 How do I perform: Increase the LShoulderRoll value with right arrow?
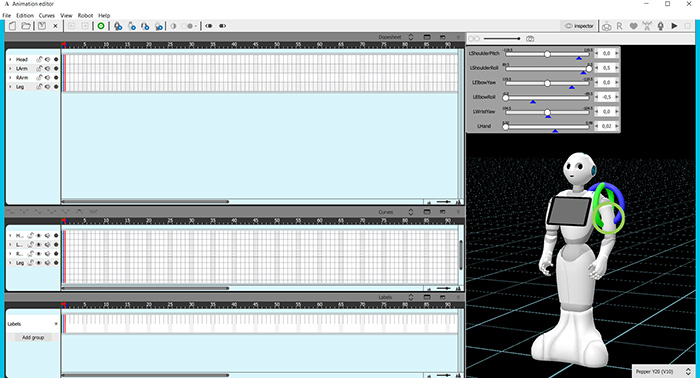coord(617,68)
